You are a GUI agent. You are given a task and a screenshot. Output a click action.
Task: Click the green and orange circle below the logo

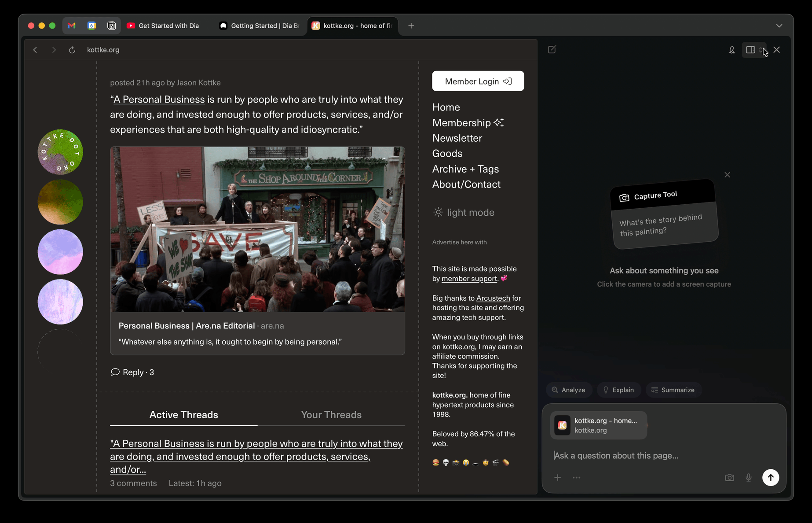pos(60,202)
